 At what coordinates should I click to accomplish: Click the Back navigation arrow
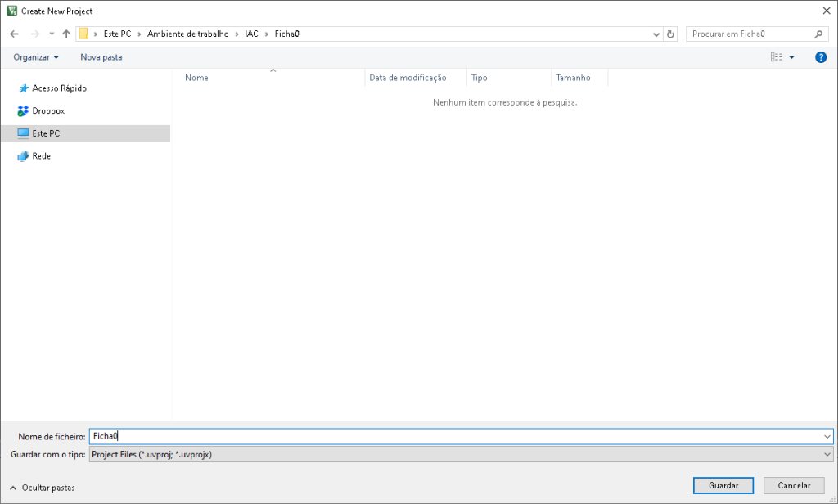(x=14, y=34)
